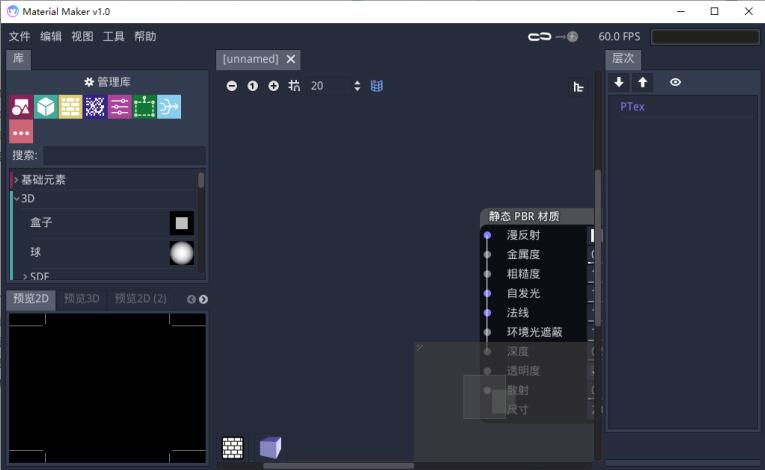Open the 视图 menu
This screenshot has width=765, height=470.
tap(82, 37)
